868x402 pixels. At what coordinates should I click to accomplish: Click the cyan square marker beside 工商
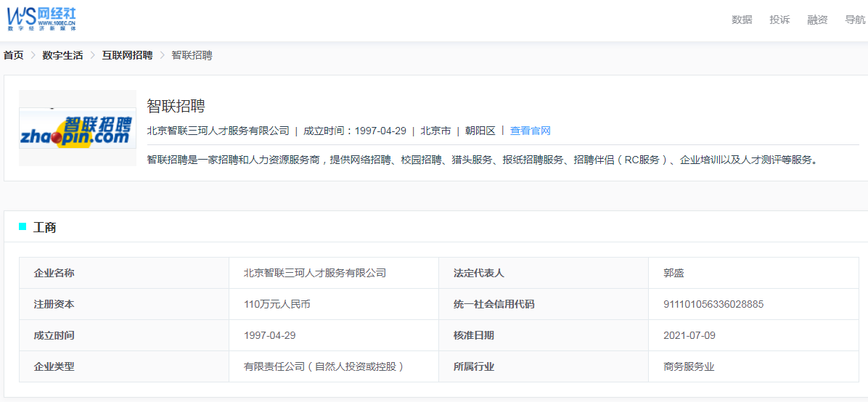[22, 226]
